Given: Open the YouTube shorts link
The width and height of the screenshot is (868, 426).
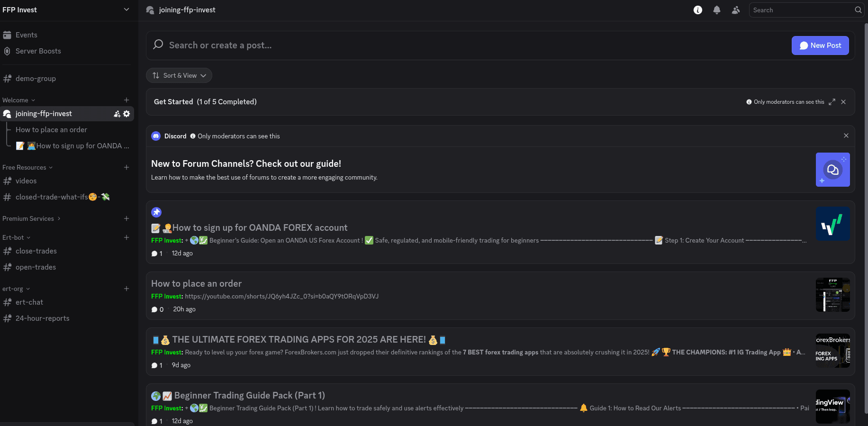Looking at the screenshot, I should click(x=281, y=297).
